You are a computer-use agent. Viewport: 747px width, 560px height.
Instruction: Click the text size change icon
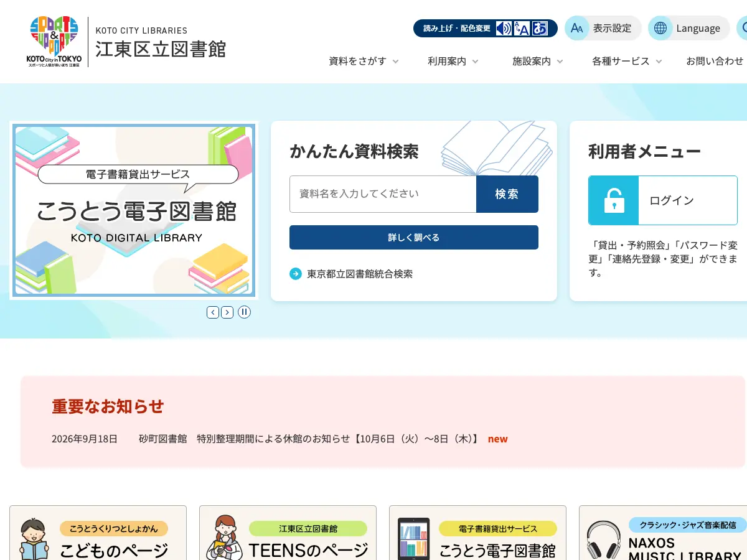pos(522,28)
